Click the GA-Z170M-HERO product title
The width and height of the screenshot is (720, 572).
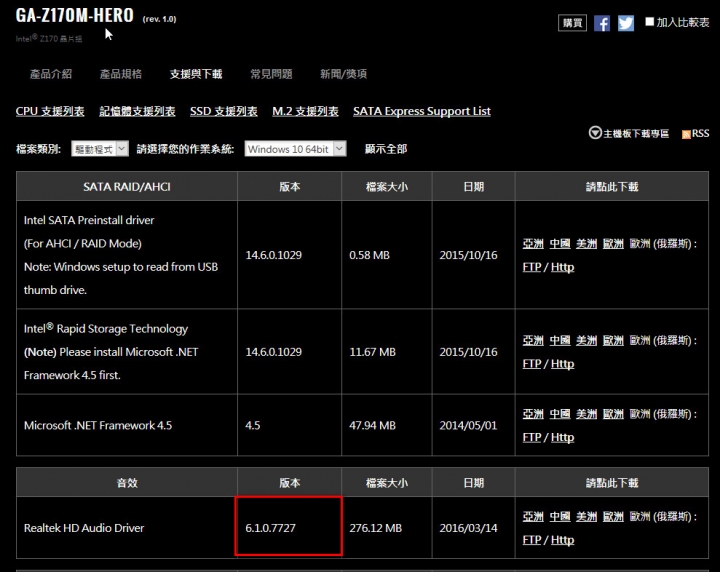(x=74, y=16)
